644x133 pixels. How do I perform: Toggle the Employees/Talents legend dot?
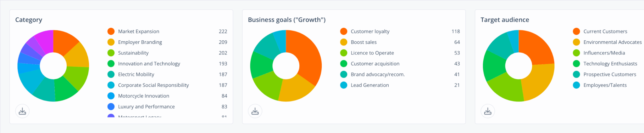[576, 85]
